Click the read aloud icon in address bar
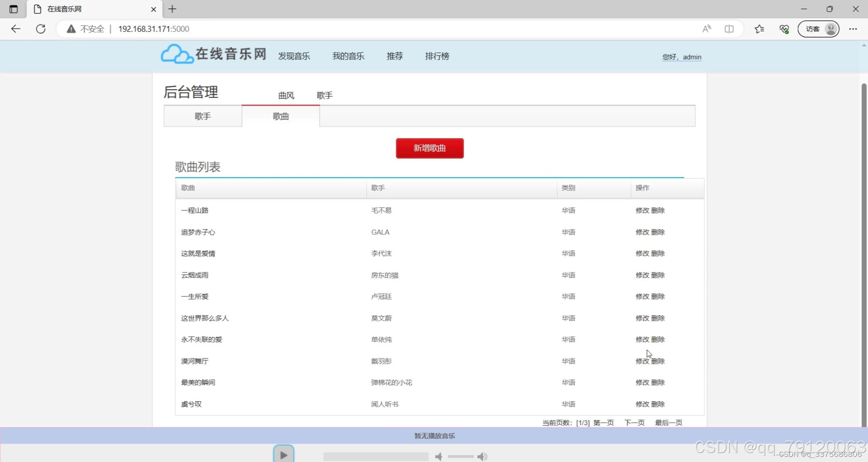Viewport: 868px width, 462px height. coord(707,29)
